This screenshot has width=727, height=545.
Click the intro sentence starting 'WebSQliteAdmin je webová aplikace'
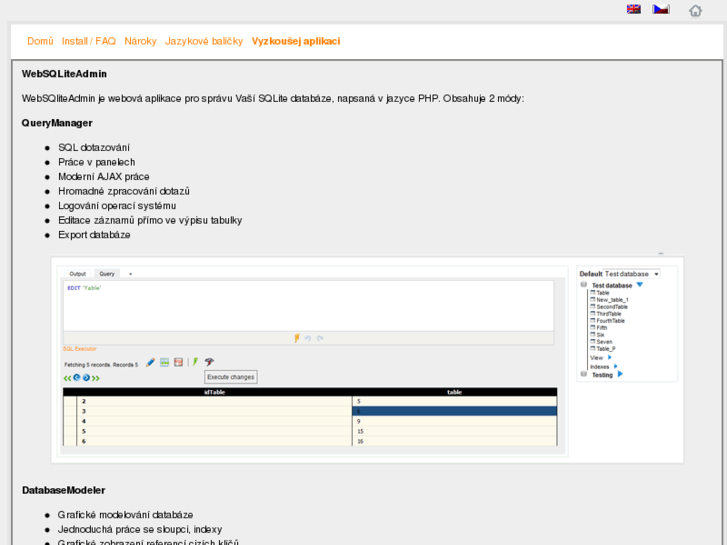273,98
